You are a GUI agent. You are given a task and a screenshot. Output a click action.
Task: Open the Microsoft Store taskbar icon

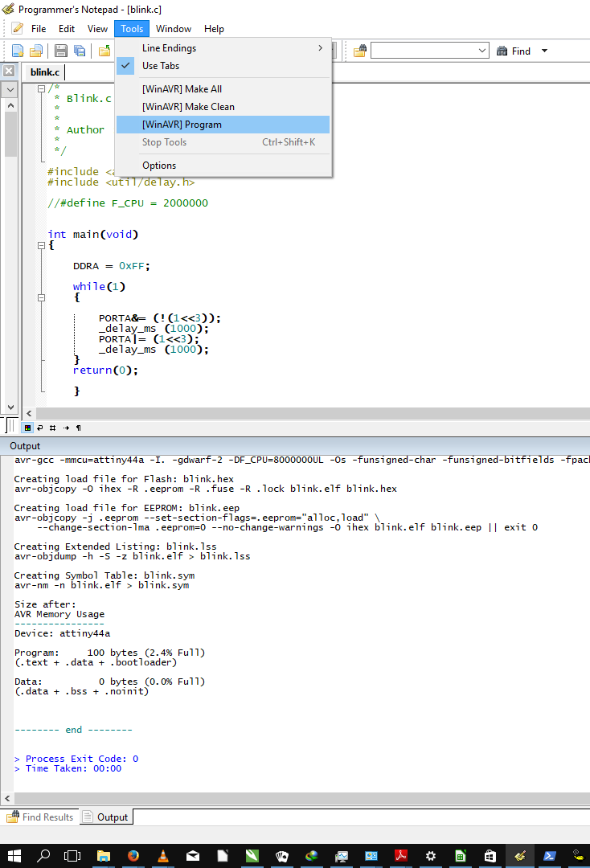490,856
